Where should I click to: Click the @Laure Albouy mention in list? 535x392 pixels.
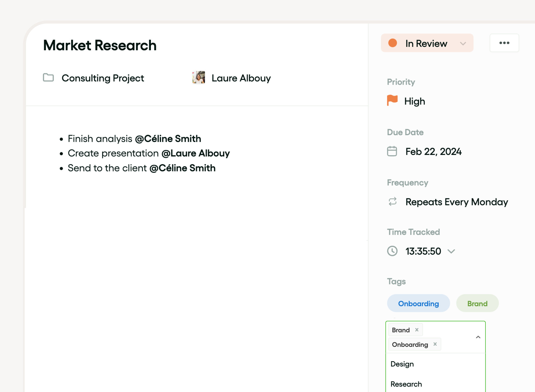(196, 153)
